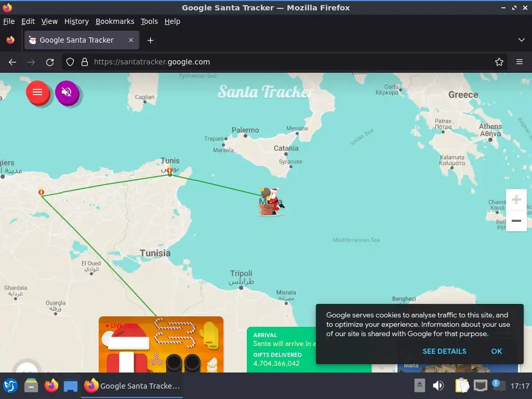This screenshot has width=532, height=399.
Task: Open the File menu
Action: [9, 21]
